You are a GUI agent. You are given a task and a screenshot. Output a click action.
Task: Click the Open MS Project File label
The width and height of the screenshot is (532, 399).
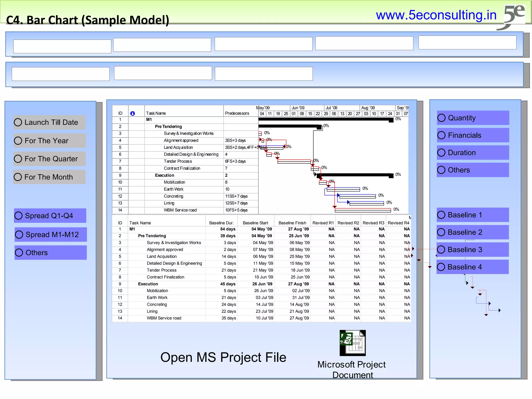(223, 357)
